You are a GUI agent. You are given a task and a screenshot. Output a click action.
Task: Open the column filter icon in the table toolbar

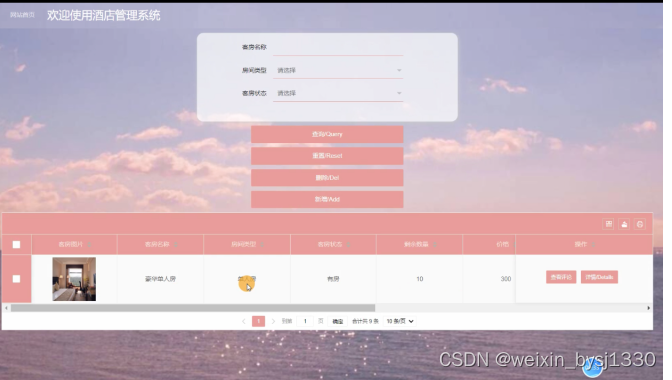[609, 224]
